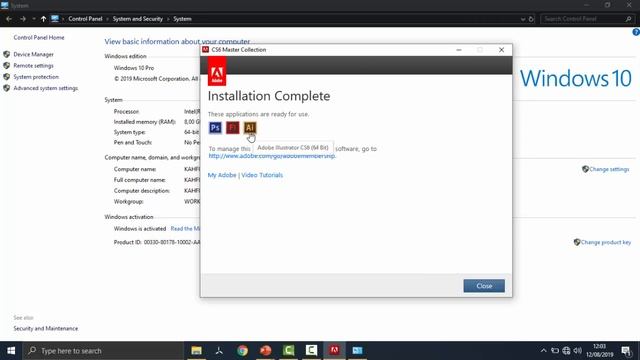Open the My Adobe link
Screen dimensions: 640x360
[x=222, y=175]
